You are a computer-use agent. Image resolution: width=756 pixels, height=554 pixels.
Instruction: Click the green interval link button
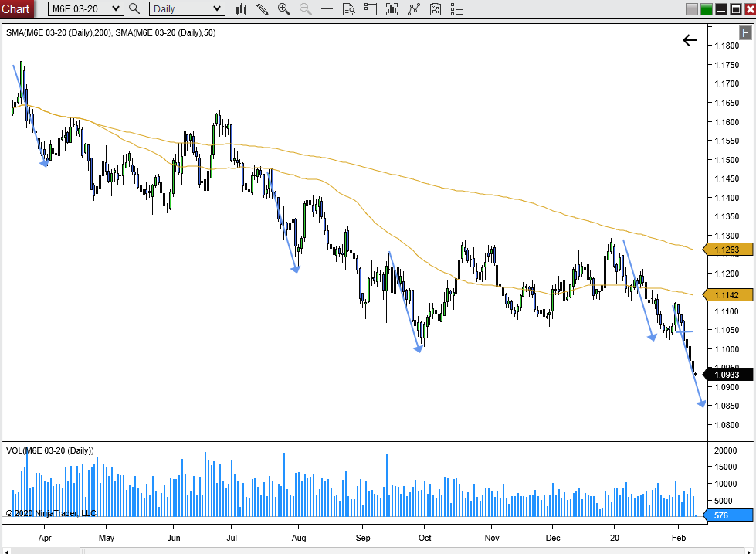click(707, 9)
